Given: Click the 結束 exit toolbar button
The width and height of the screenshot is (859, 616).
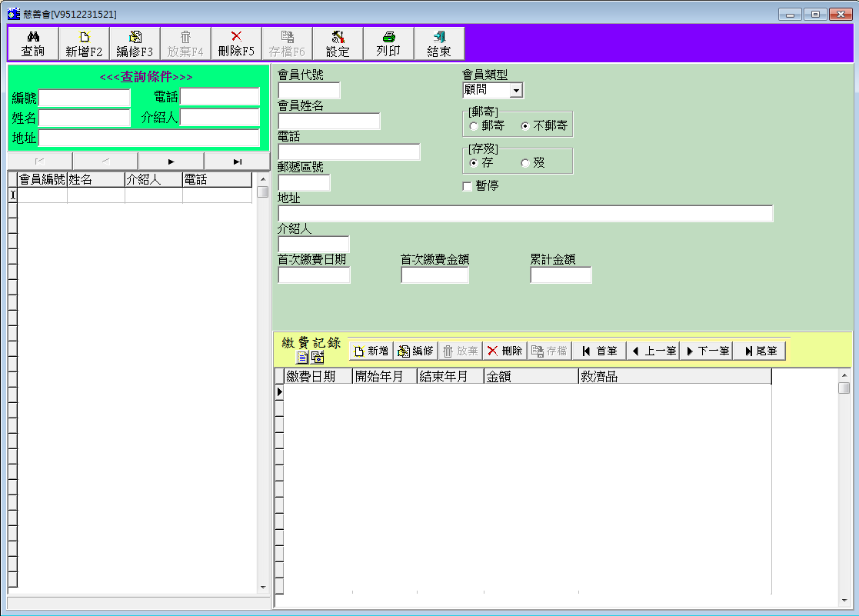Looking at the screenshot, I should click(439, 44).
